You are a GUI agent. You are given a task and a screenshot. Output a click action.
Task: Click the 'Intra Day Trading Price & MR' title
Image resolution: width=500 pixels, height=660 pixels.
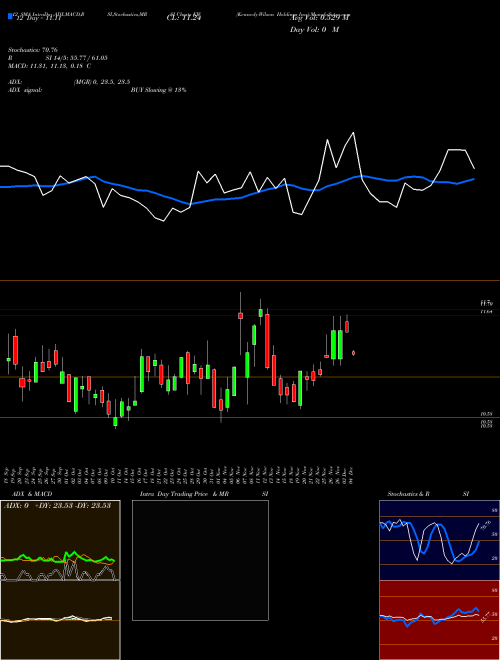click(x=185, y=494)
